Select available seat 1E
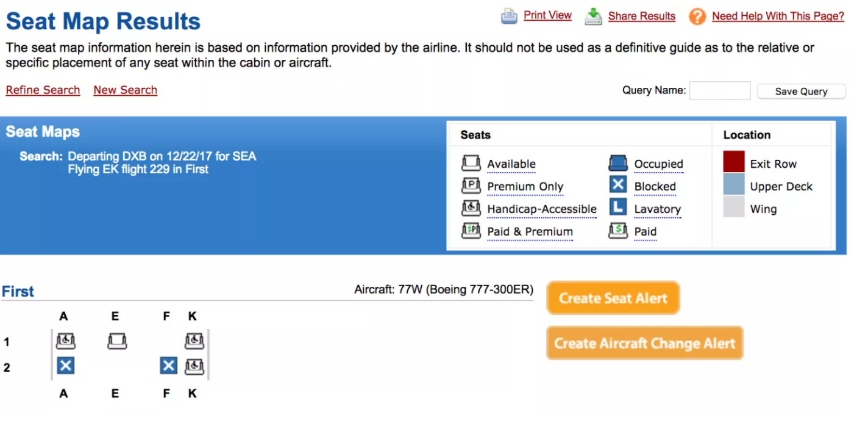Viewport: 868px width, 432px height. tap(117, 340)
